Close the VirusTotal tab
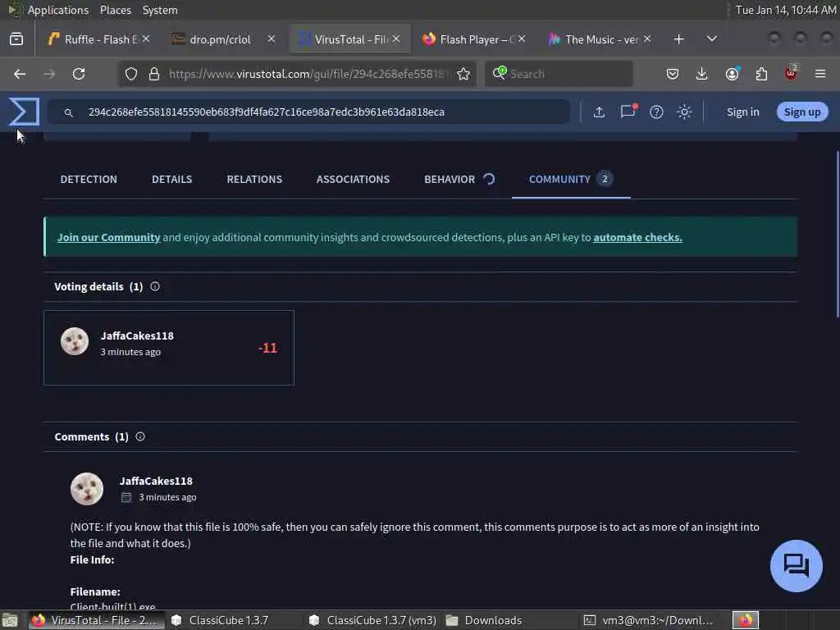 [396, 39]
